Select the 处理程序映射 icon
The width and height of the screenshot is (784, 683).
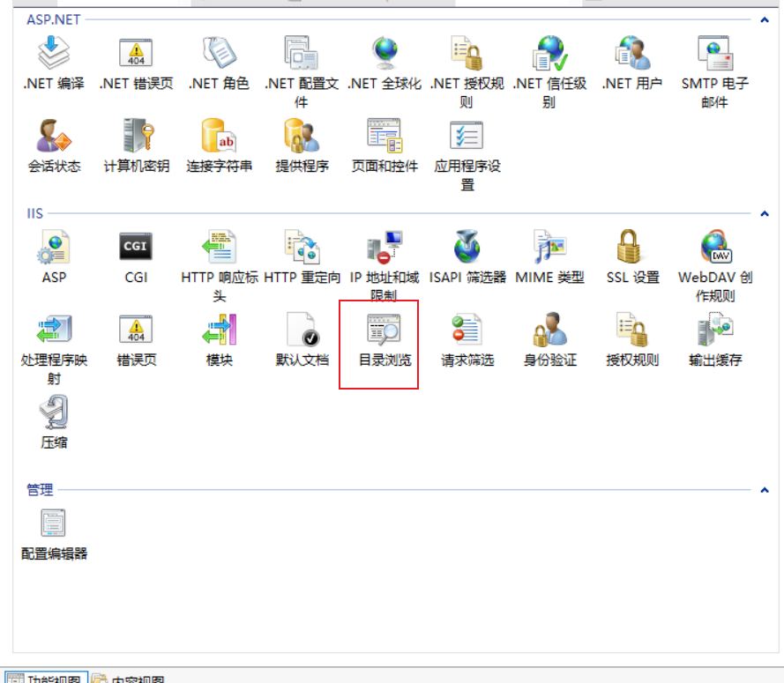coord(54,330)
